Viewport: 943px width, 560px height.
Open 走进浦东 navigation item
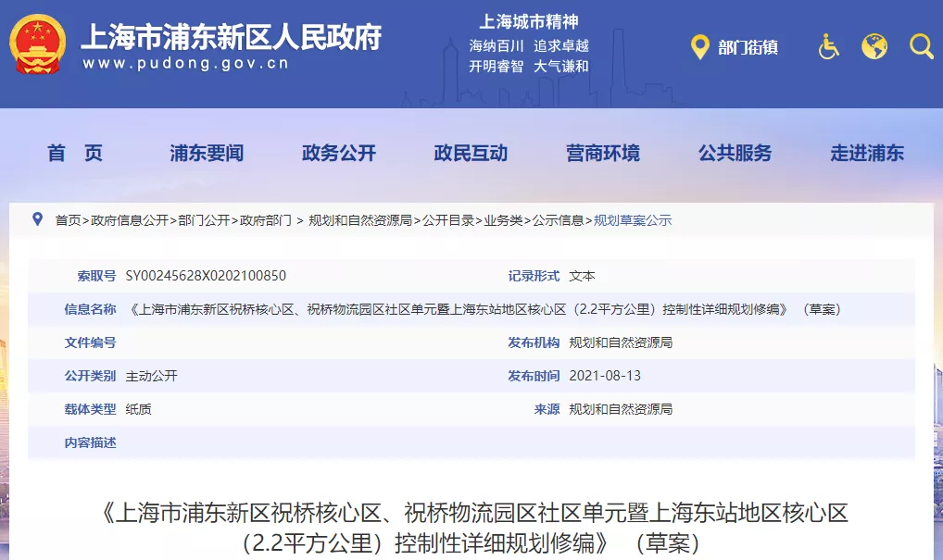[x=867, y=154]
